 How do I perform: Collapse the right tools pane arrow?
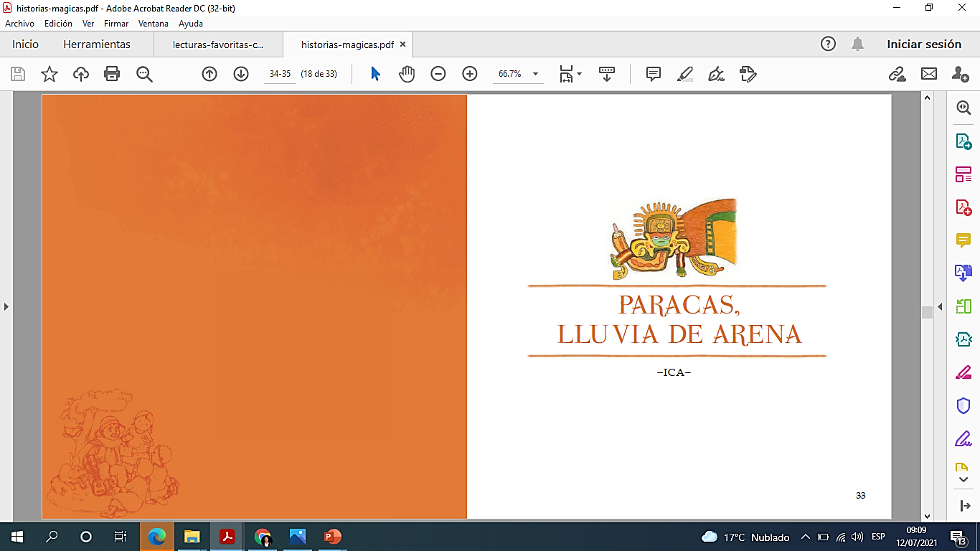tap(939, 306)
